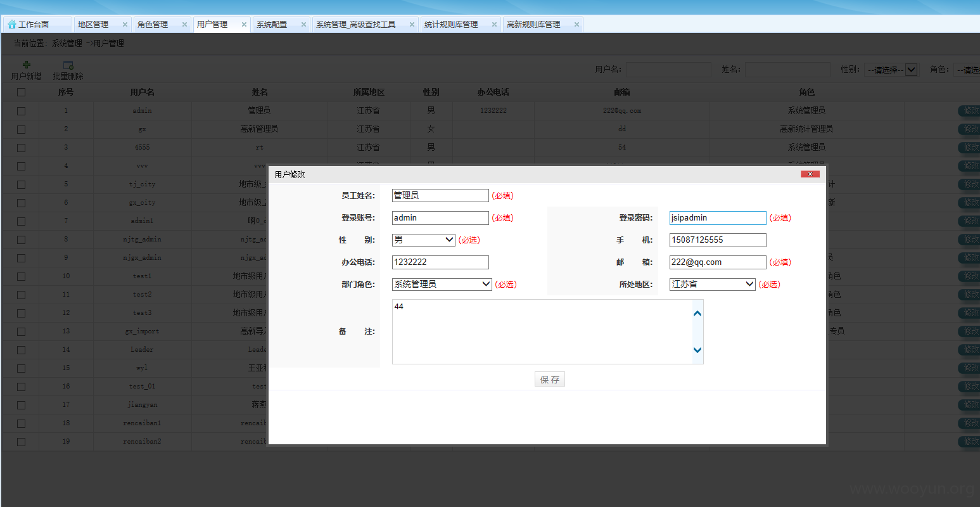The image size is (980, 507).
Task: Click the gx_import username cell
Action: pyautogui.click(x=142, y=331)
